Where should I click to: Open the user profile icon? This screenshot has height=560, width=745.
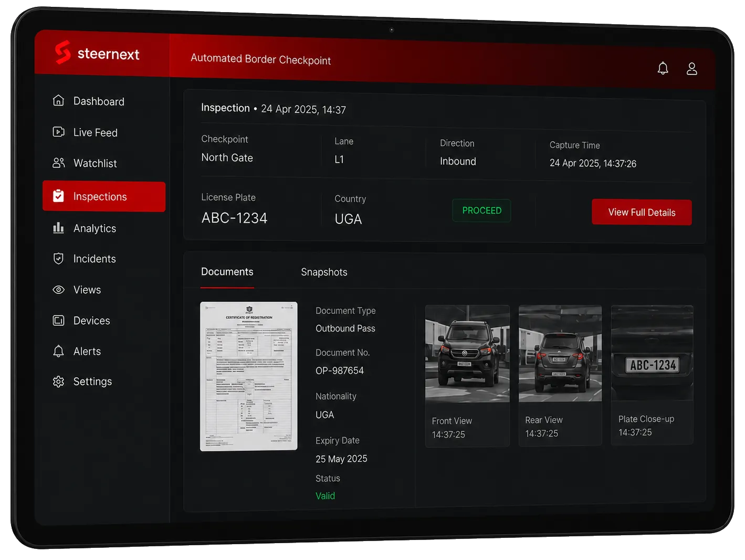tap(692, 69)
